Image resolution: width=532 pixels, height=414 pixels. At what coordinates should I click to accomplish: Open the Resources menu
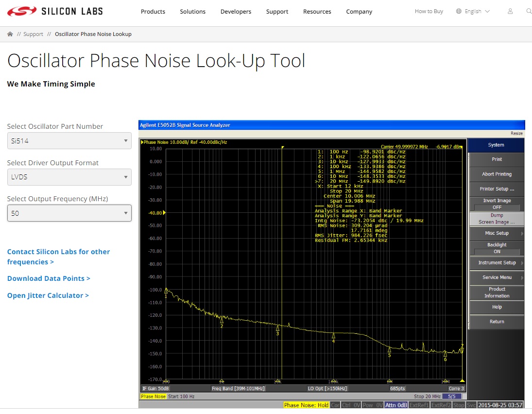pyautogui.click(x=317, y=12)
